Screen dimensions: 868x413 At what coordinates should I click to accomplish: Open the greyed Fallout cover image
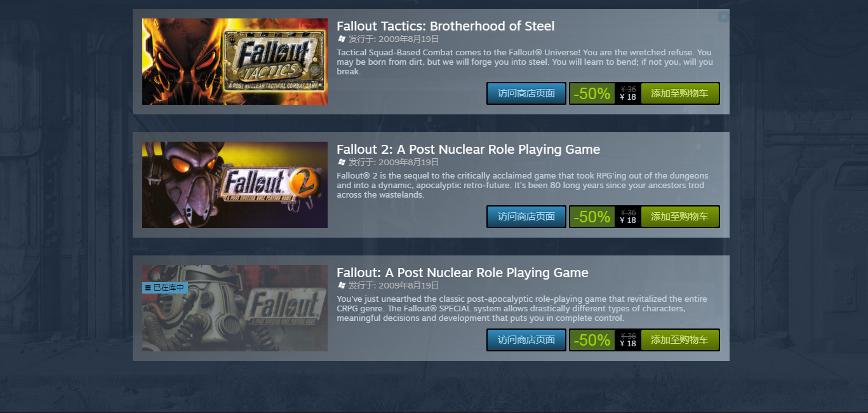(x=235, y=308)
